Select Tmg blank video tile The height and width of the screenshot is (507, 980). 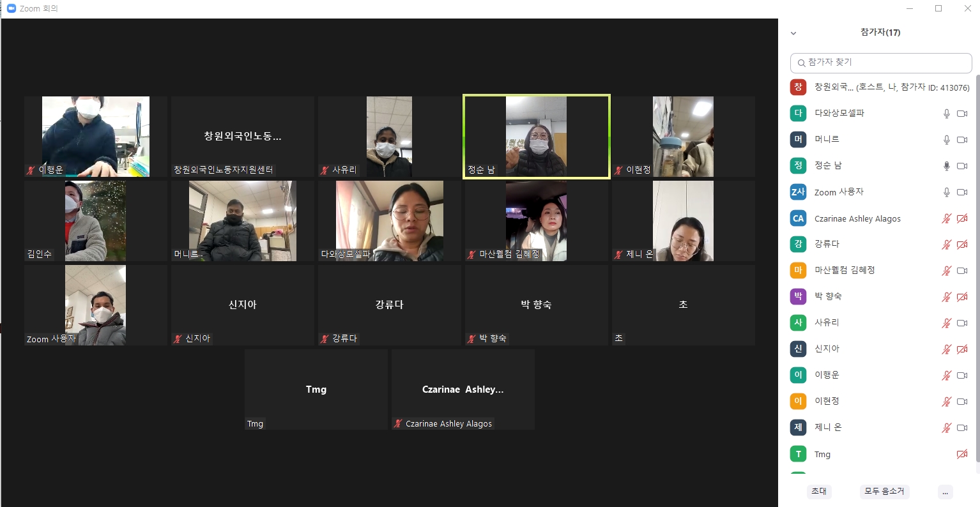(x=316, y=390)
